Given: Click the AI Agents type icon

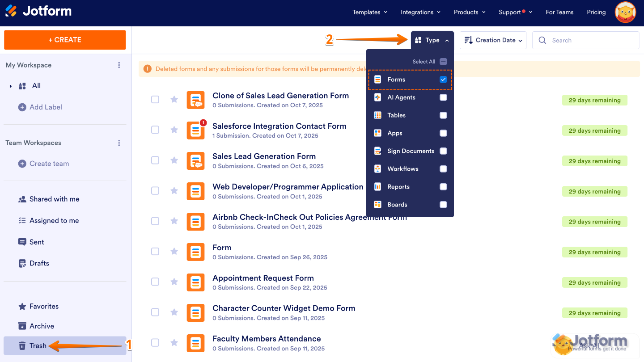Looking at the screenshot, I should [x=378, y=97].
